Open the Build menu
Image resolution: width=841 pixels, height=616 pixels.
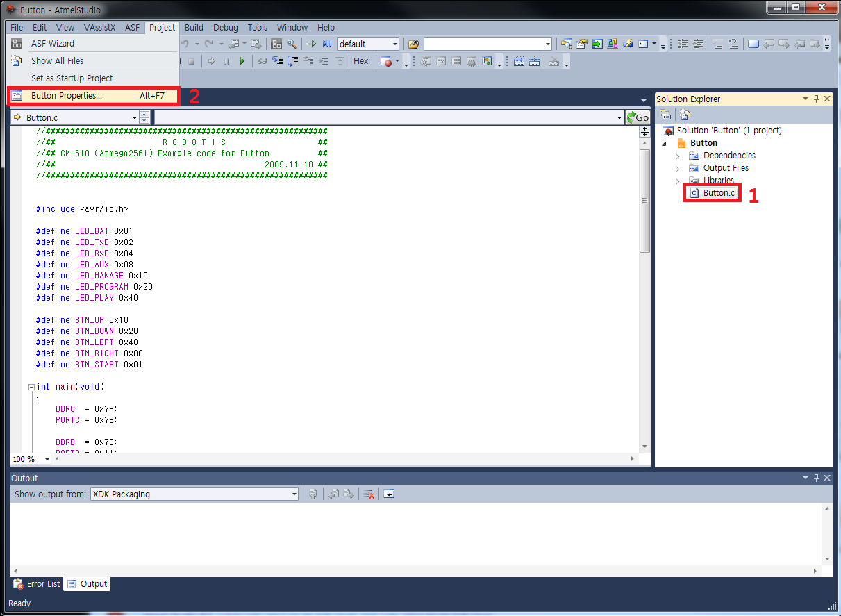point(194,27)
